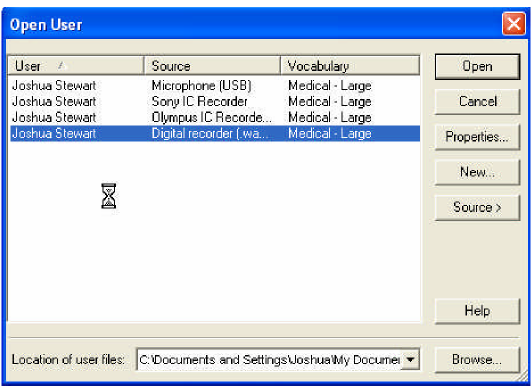Screen dimensions: 532x388
Task: Click the Microphone (USB) source cell
Action: point(202,85)
